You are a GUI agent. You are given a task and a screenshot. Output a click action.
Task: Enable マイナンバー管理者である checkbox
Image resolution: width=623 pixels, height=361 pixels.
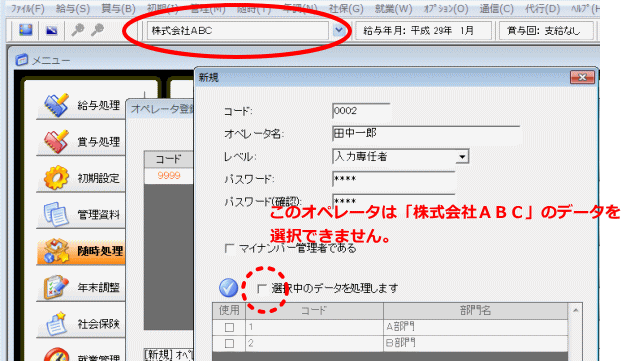point(229,249)
